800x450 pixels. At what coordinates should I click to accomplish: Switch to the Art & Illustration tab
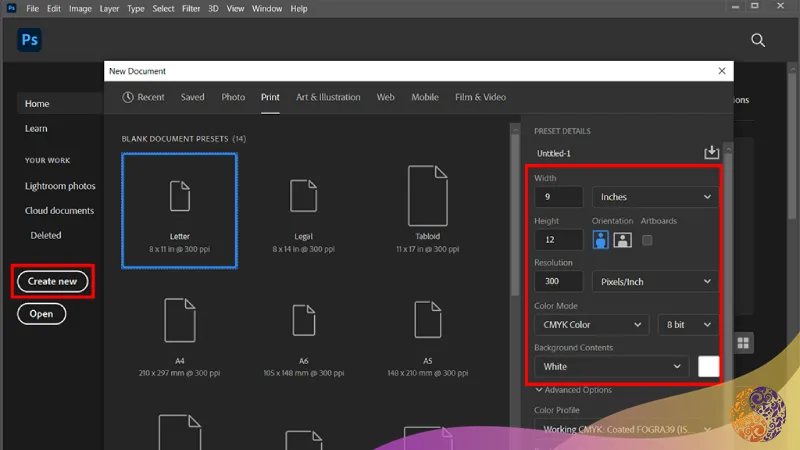coord(328,97)
